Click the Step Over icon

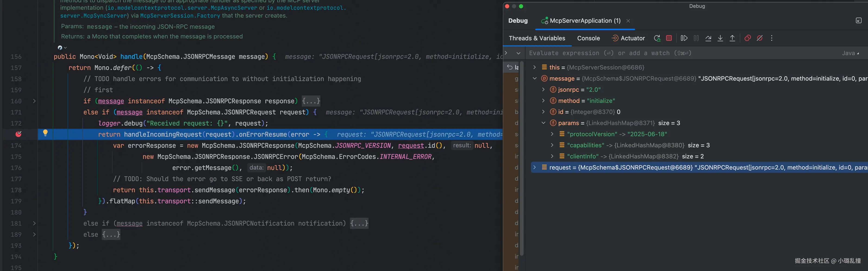[708, 38]
